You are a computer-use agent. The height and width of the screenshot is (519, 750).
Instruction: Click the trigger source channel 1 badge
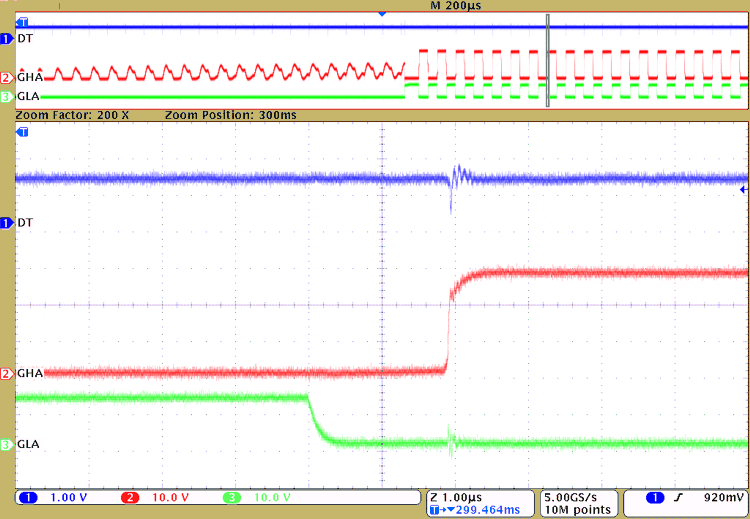pyautogui.click(x=651, y=497)
